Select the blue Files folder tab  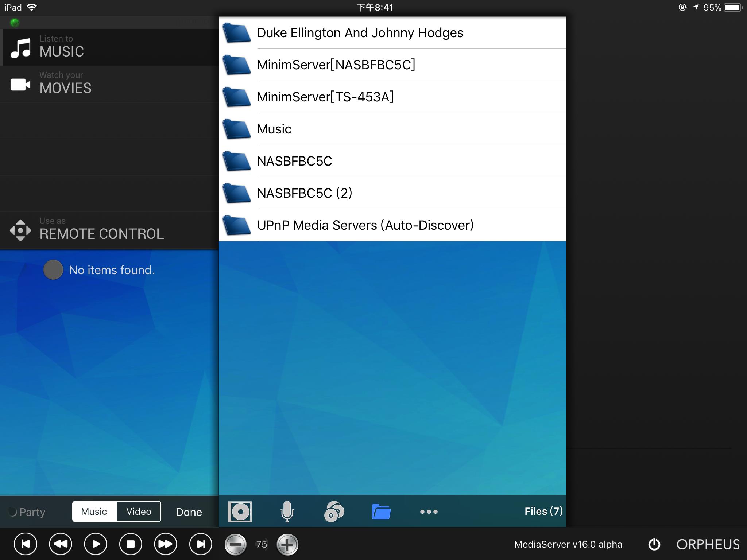pyautogui.click(x=381, y=512)
